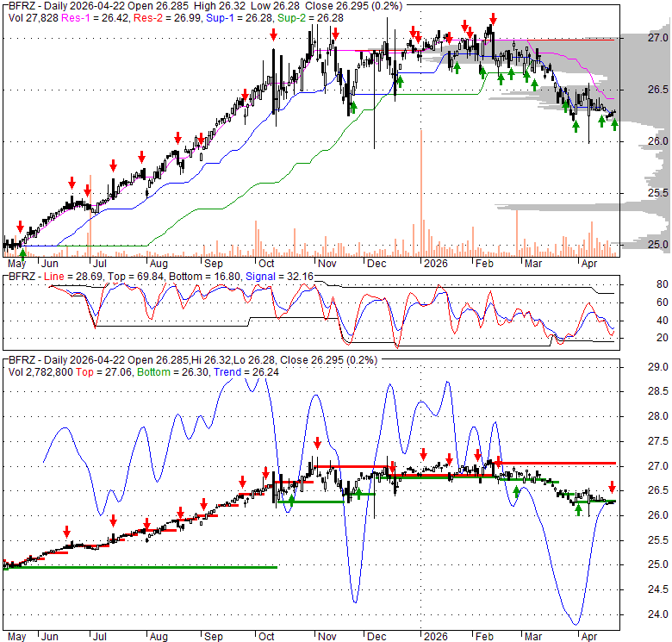Click the 40 level on oscillator axis

(x=663, y=321)
